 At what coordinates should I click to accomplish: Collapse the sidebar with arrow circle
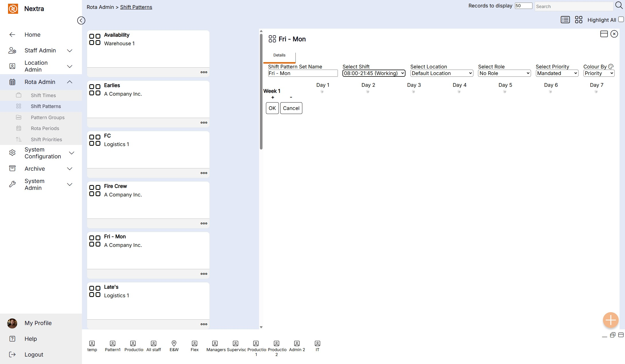(x=81, y=20)
